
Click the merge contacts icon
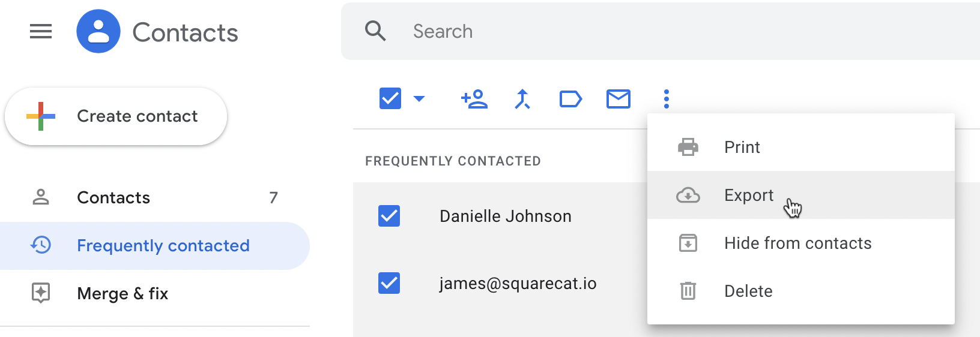point(522,98)
